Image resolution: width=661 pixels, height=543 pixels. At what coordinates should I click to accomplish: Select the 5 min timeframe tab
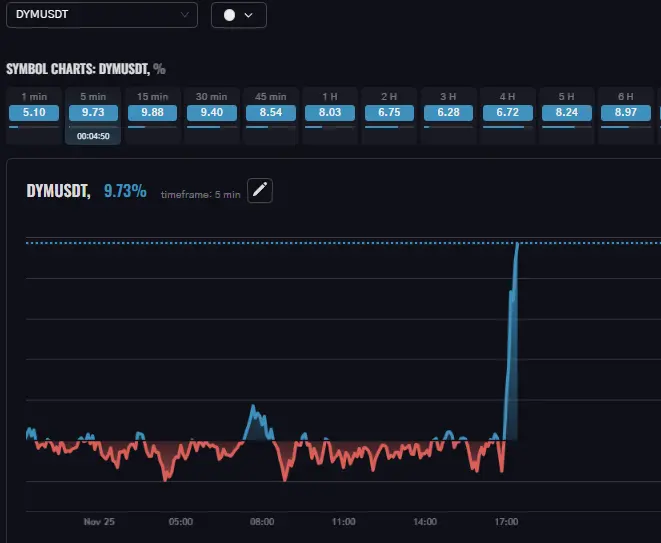pos(93,115)
